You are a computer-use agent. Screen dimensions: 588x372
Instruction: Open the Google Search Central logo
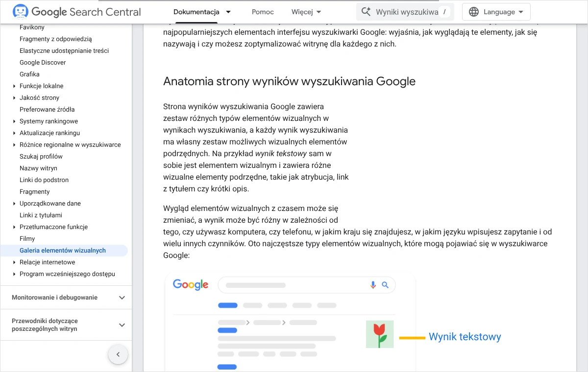tap(77, 12)
